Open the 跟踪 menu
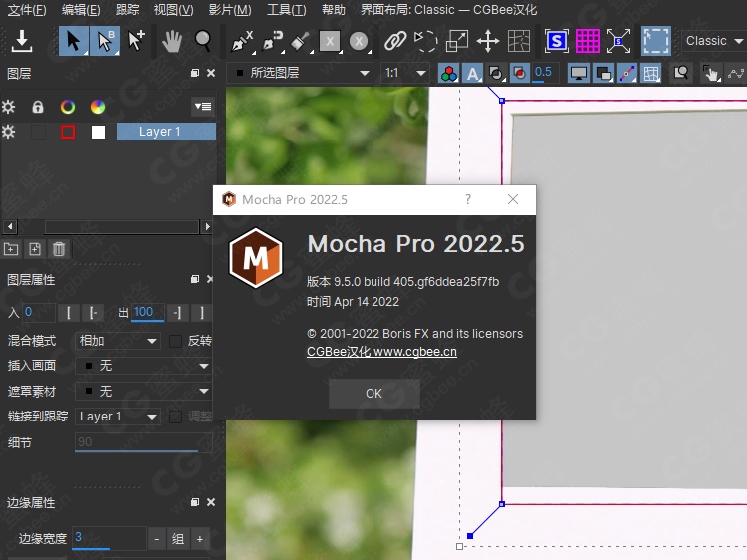Screen dimensions: 747x560 pyautogui.click(x=127, y=10)
